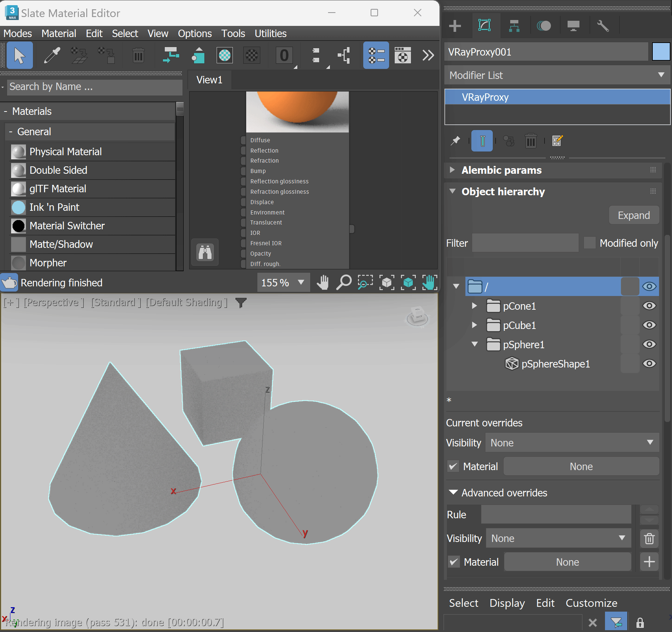672x632 pixels.
Task: Click Remove Modifier trash icon under stack
Action: pyautogui.click(x=531, y=141)
